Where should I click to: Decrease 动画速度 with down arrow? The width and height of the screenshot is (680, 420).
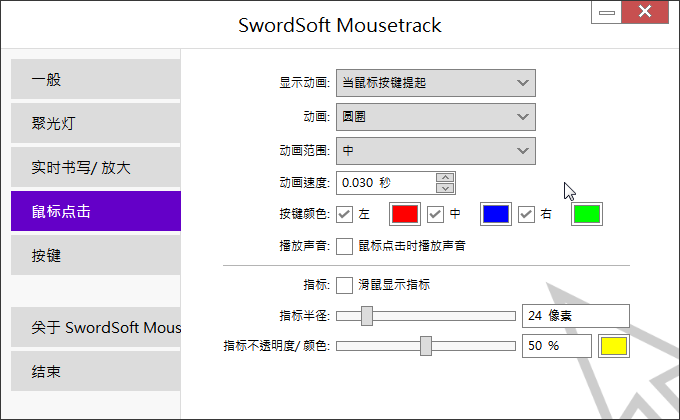click(445, 188)
